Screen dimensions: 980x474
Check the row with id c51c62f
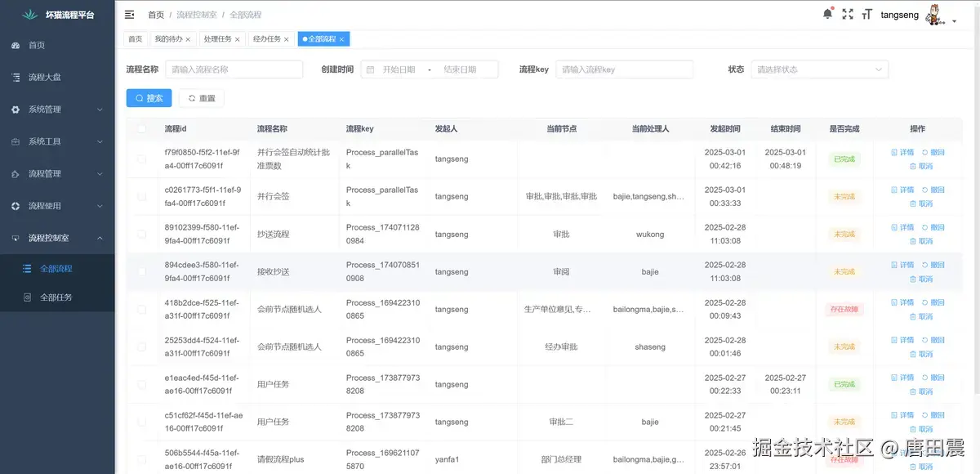(x=142, y=422)
